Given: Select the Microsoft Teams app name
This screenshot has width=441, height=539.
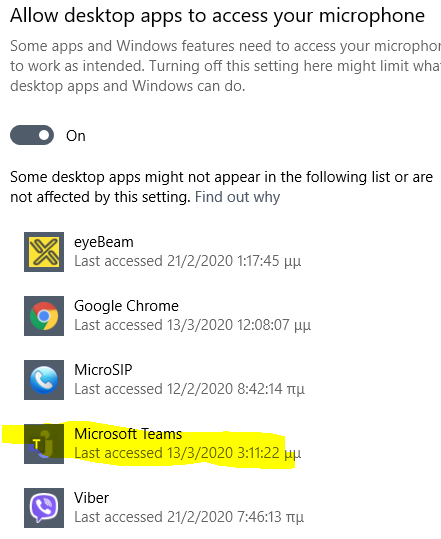Looking at the screenshot, I should [x=128, y=434].
